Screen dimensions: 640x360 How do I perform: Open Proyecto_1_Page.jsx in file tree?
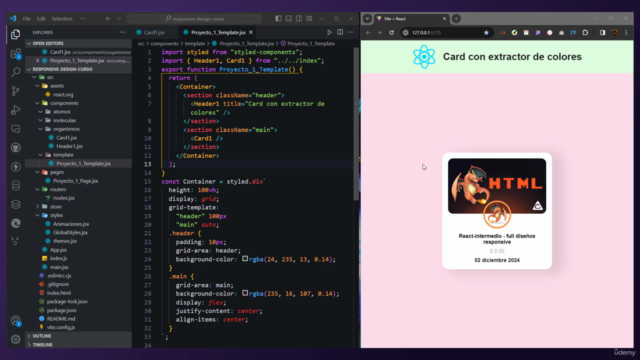[75, 181]
